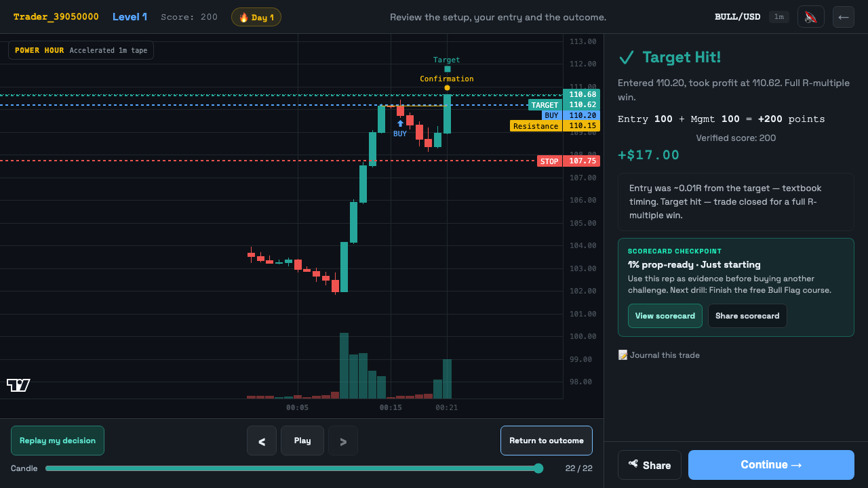The image size is (868, 488).
Task: Click the Day 1 streak flame badge
Action: point(256,17)
